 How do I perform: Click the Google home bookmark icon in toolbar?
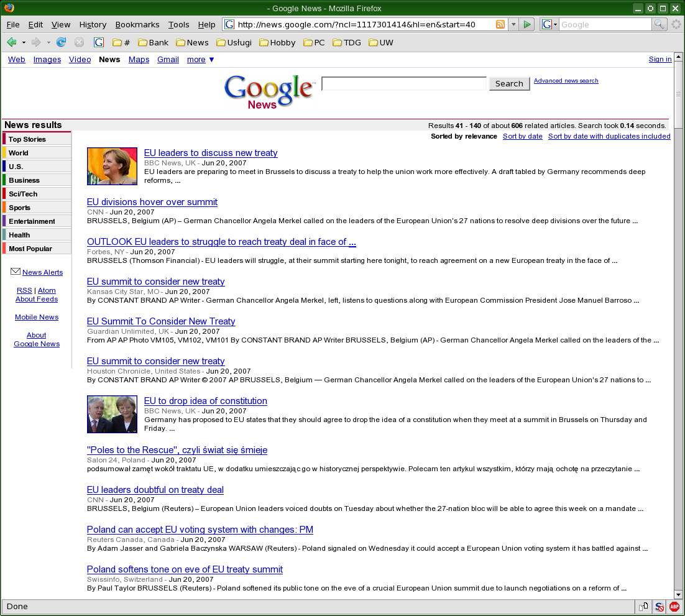click(x=98, y=42)
